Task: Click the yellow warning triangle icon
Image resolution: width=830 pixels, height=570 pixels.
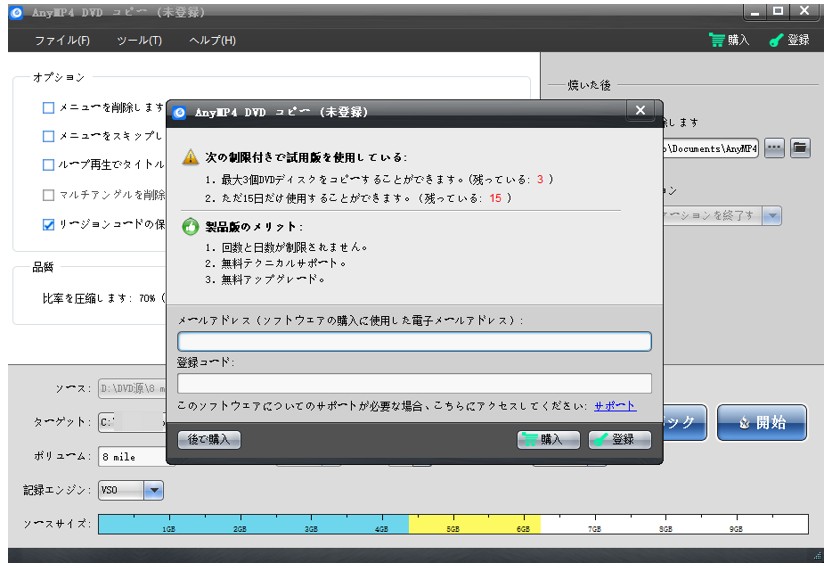Action: click(x=190, y=157)
